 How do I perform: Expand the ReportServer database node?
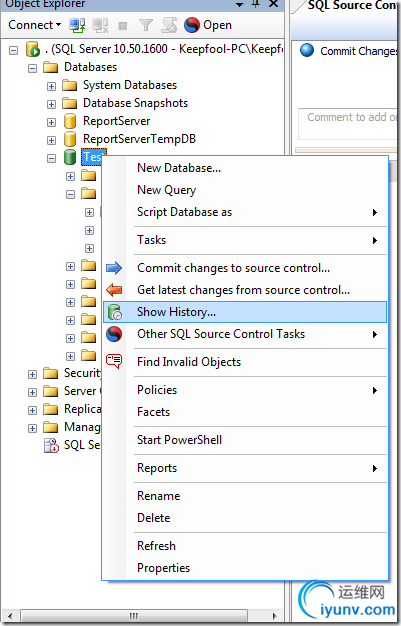pyautogui.click(x=51, y=122)
